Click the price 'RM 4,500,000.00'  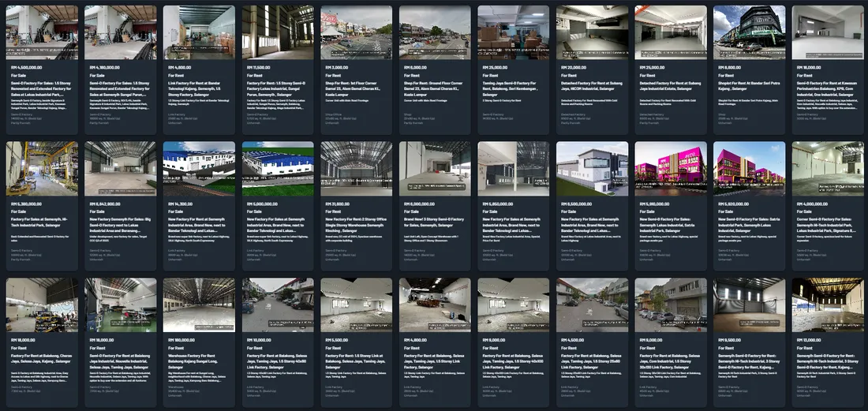[25, 68]
